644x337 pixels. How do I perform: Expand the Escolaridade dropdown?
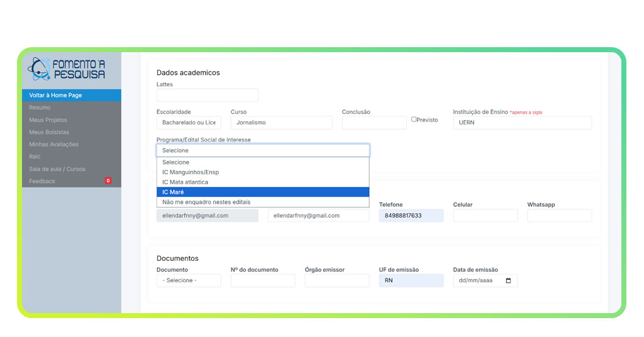(x=189, y=123)
